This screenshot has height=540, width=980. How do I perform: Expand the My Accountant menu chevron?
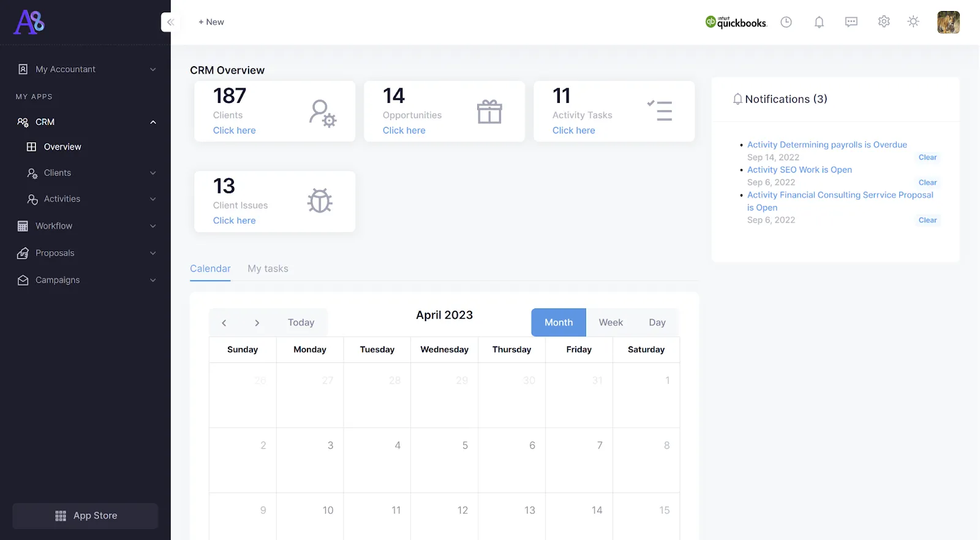pyautogui.click(x=153, y=69)
